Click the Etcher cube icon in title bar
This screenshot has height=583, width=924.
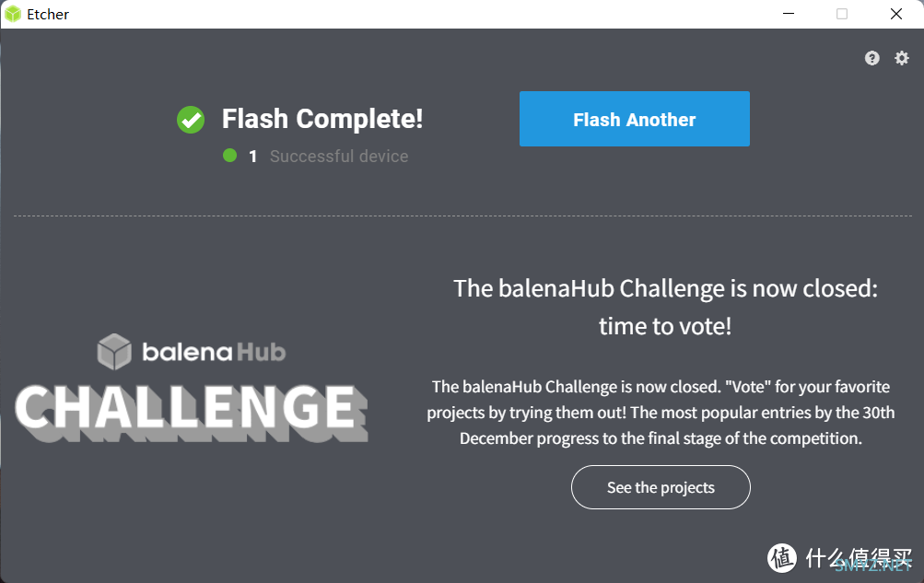(x=12, y=14)
